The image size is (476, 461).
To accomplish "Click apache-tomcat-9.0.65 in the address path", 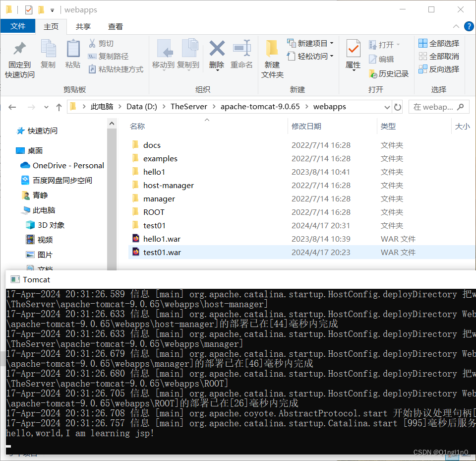I will [260, 107].
